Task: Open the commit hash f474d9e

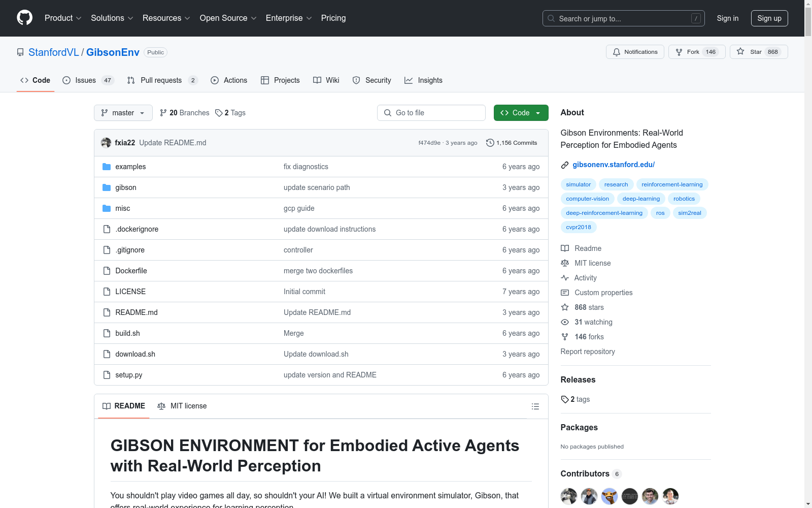Action: (x=429, y=143)
